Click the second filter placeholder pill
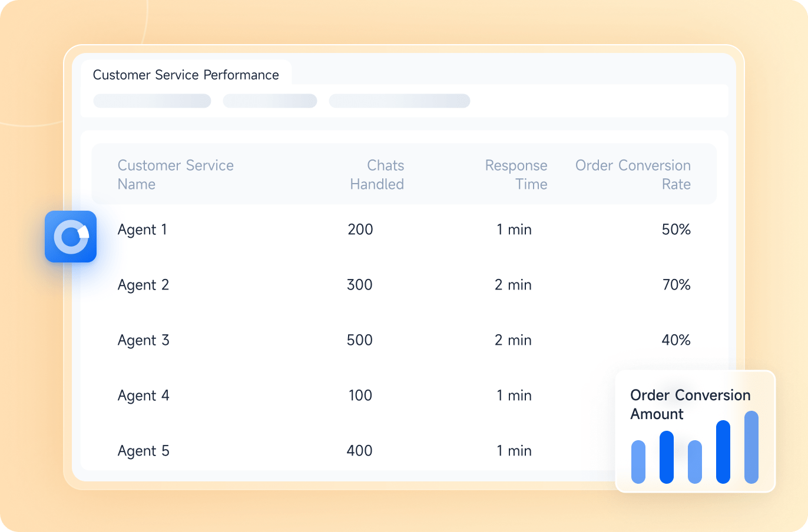 click(x=270, y=101)
